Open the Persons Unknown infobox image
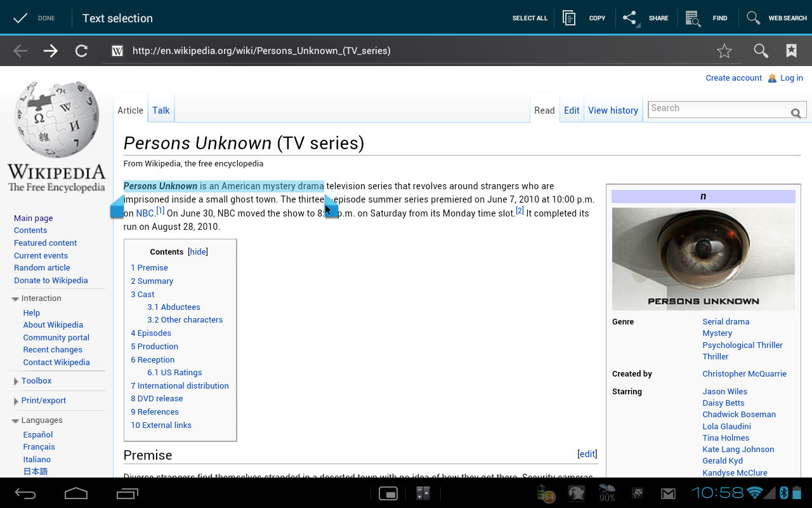 tap(704, 259)
